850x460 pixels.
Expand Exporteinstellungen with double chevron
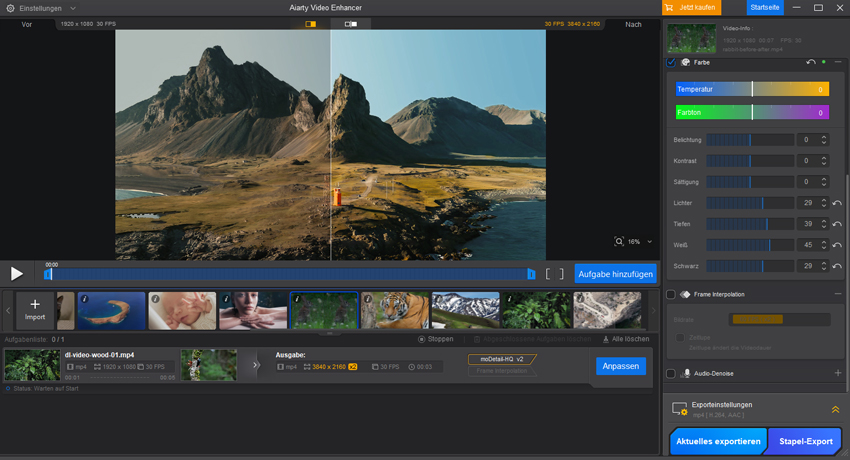(x=835, y=410)
